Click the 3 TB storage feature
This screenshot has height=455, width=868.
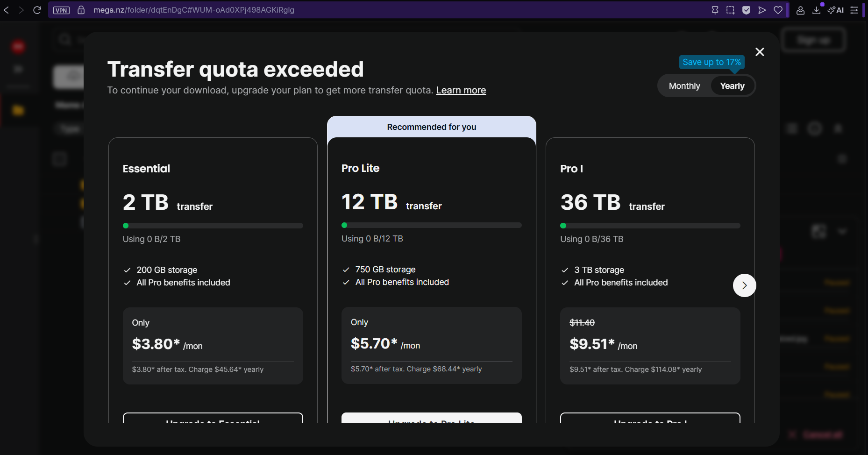[599, 270]
